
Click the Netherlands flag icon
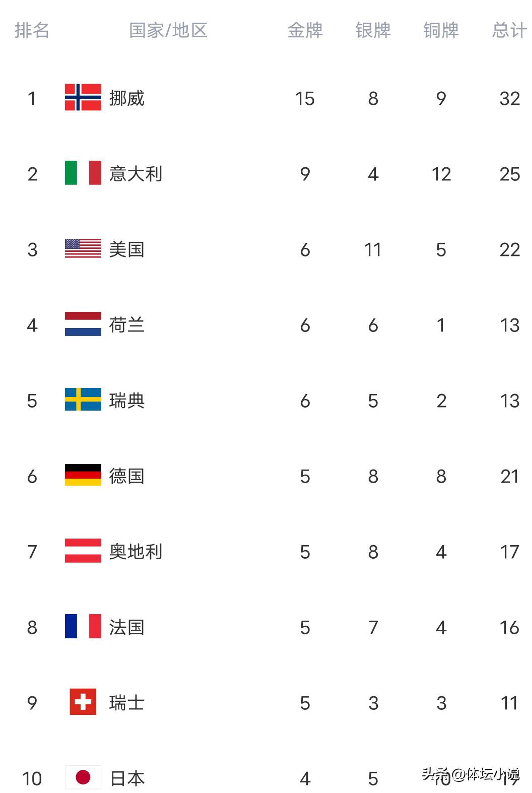[83, 324]
